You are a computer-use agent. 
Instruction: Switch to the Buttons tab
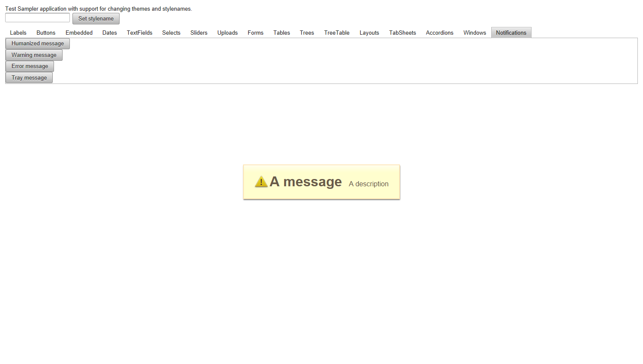[46, 33]
